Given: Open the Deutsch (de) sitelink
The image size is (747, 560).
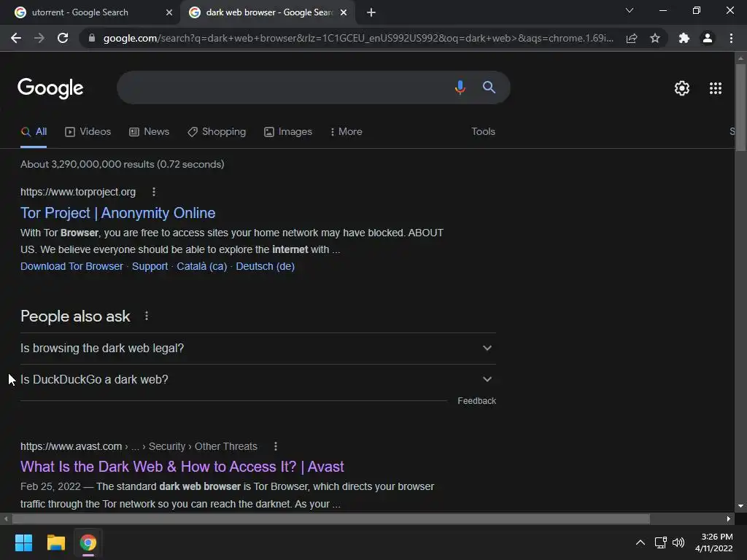Looking at the screenshot, I should point(265,266).
